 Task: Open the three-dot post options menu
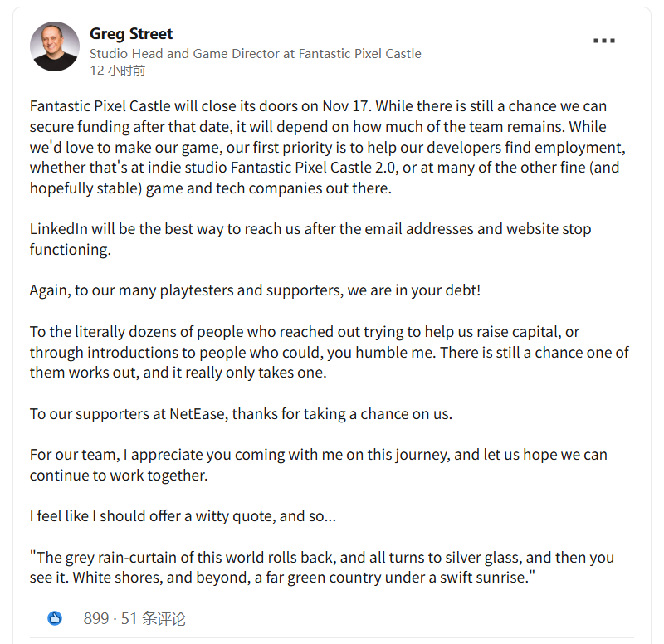(604, 40)
